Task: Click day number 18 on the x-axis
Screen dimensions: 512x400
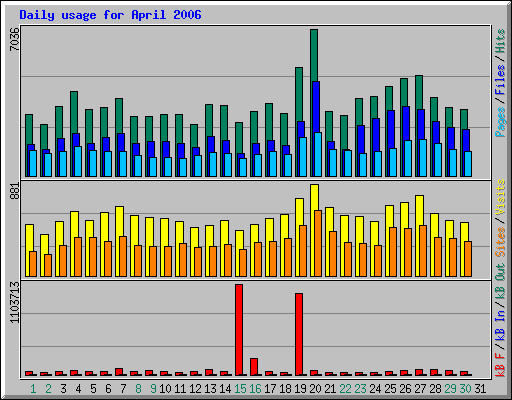Action: click(285, 389)
